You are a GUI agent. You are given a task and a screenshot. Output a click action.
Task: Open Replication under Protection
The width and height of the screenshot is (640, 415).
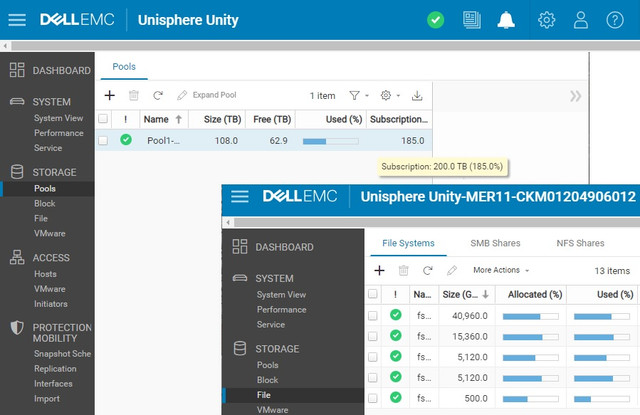[55, 368]
